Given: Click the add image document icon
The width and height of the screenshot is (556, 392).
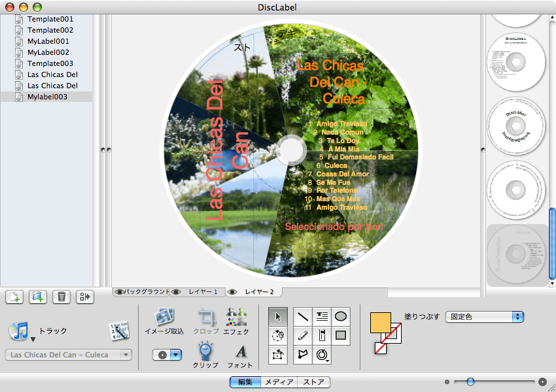Looking at the screenshot, I should pyautogui.click(x=37, y=297).
